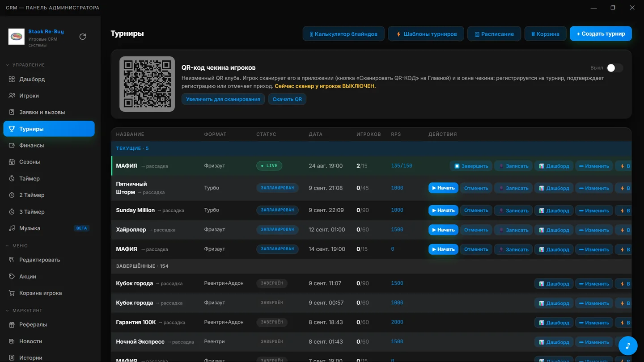Open Шаблоны турниров

[x=426, y=34]
